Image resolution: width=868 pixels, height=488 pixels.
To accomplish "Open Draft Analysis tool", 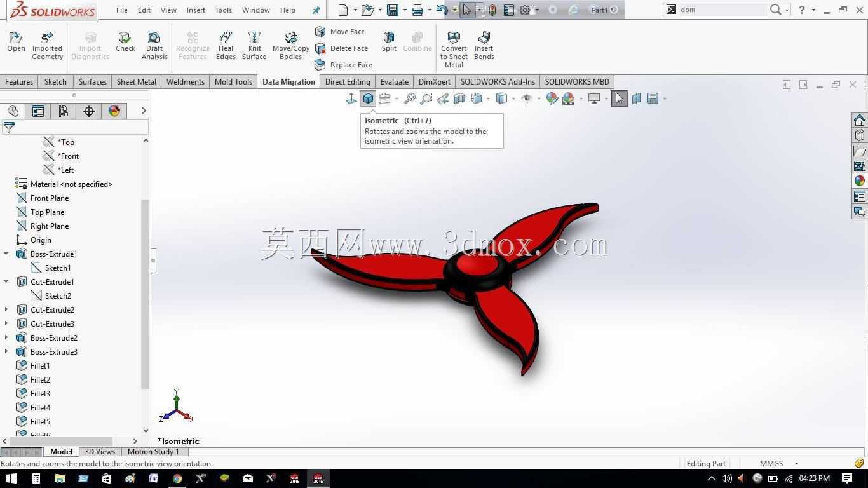I will tap(154, 46).
